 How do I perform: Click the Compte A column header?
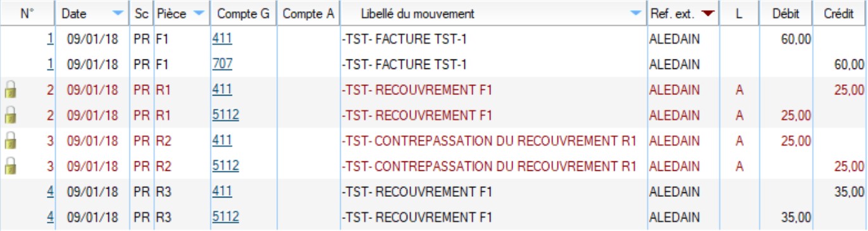(308, 13)
